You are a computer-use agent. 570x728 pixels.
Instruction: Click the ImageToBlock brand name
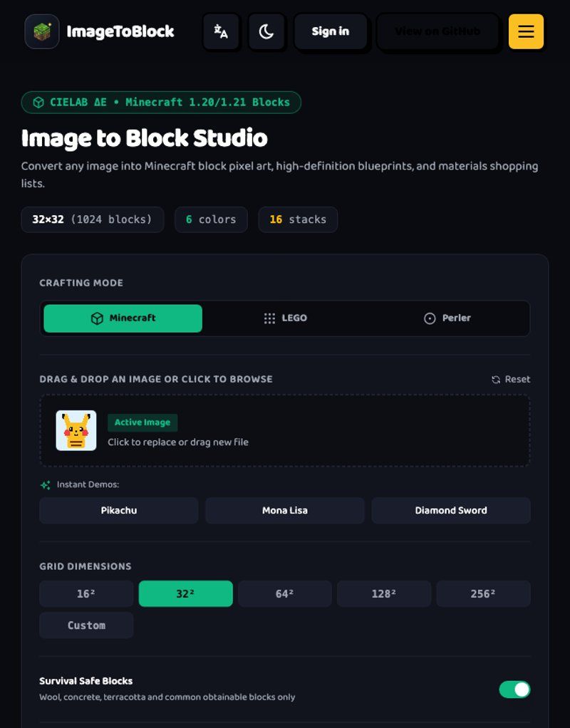pyautogui.click(x=120, y=31)
